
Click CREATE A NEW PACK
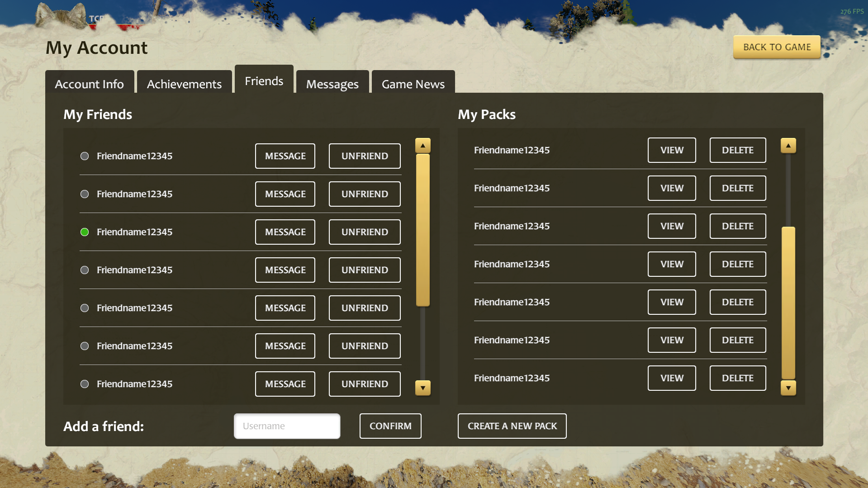tap(512, 426)
